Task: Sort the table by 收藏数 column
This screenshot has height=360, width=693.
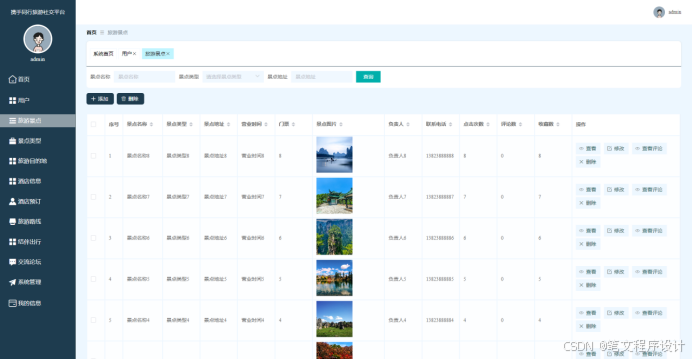Action: point(558,125)
